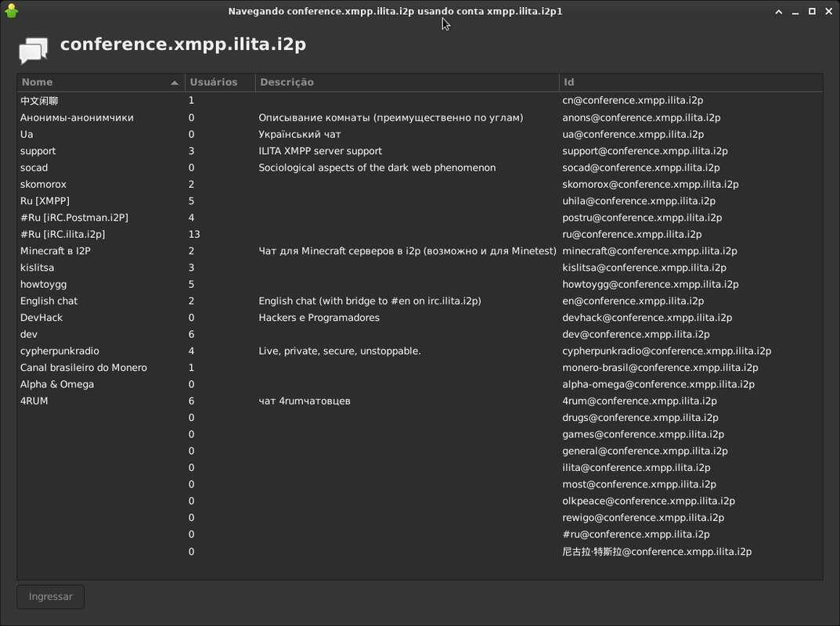Click description Sociological aspects of dark web
840x626 pixels.
click(x=377, y=167)
